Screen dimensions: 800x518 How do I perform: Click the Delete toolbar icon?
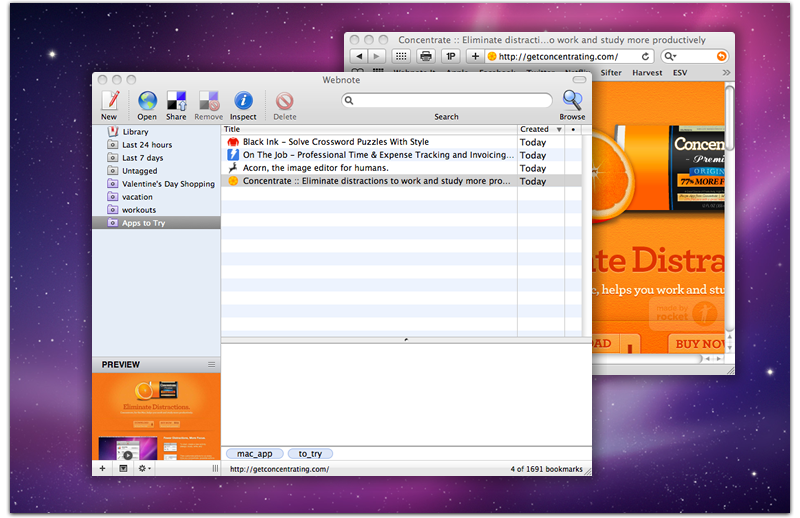pos(284,101)
